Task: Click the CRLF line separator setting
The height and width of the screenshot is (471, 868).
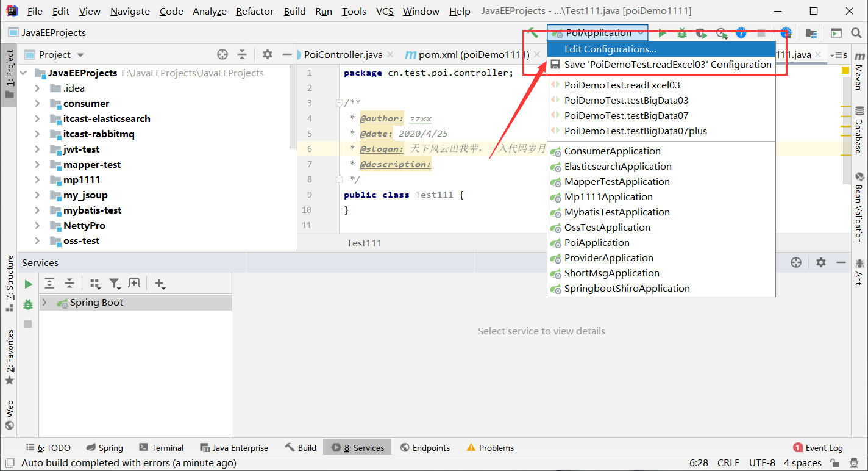Action: [x=728, y=463]
